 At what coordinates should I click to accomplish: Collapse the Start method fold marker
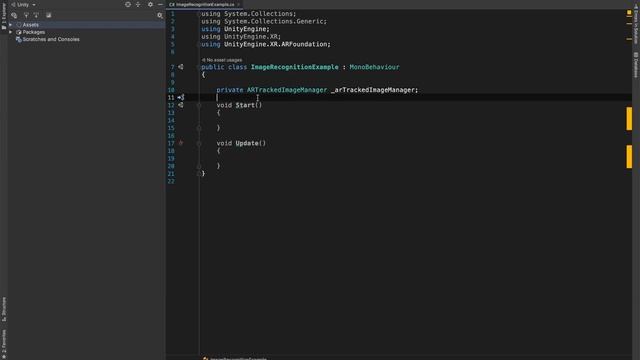199,105
